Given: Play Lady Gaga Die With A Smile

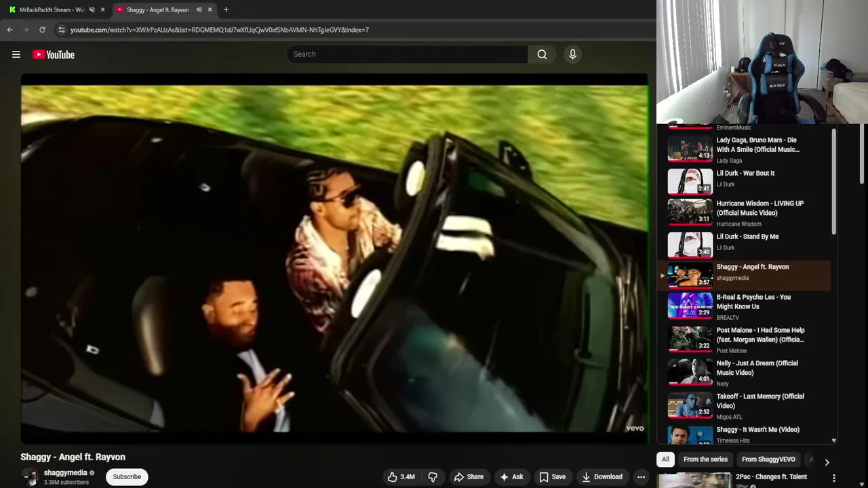Looking at the screenshot, I should click(745, 149).
